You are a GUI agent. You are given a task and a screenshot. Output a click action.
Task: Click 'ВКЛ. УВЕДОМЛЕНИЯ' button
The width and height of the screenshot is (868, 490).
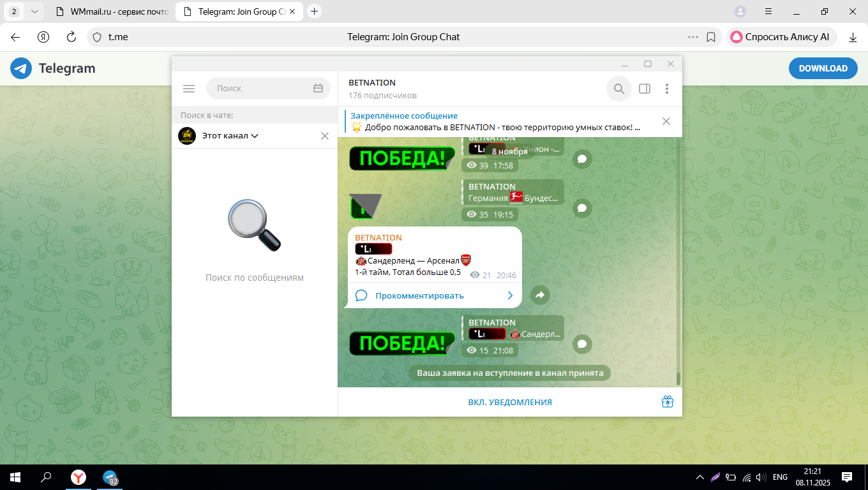click(x=510, y=402)
